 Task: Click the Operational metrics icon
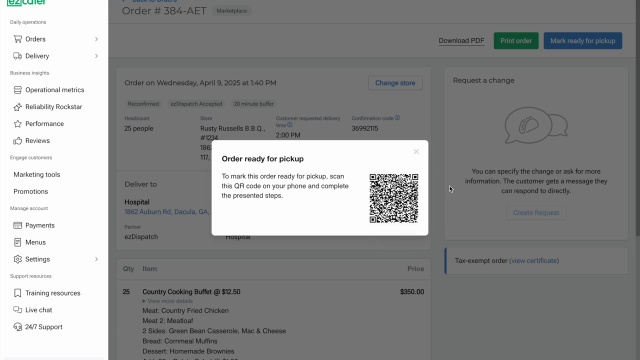point(18,90)
